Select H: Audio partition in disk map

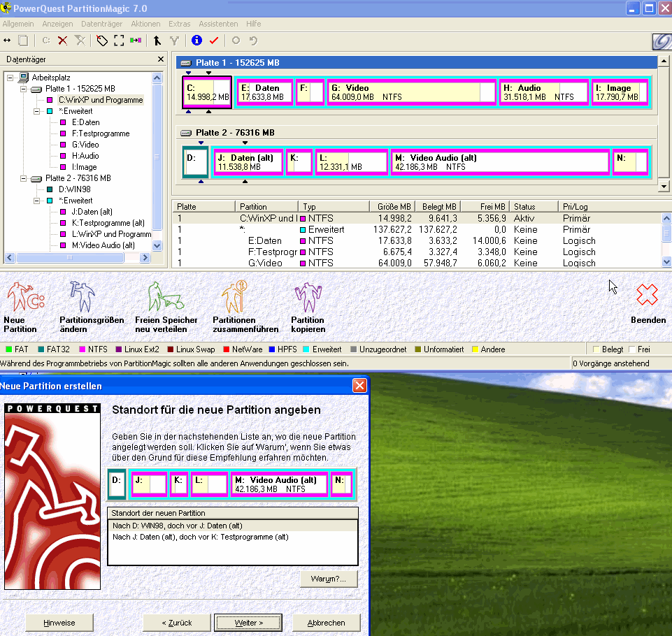click(x=544, y=92)
